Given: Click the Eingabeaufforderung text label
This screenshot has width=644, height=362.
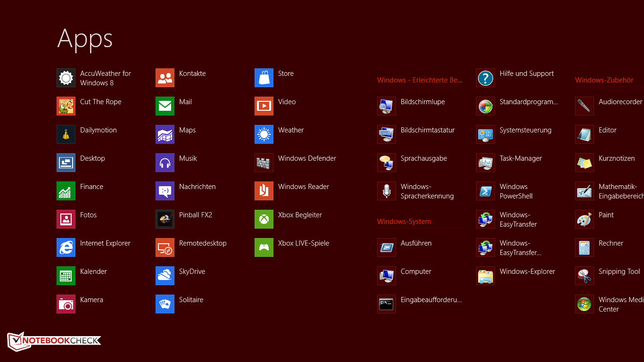Looking at the screenshot, I should click(431, 300).
